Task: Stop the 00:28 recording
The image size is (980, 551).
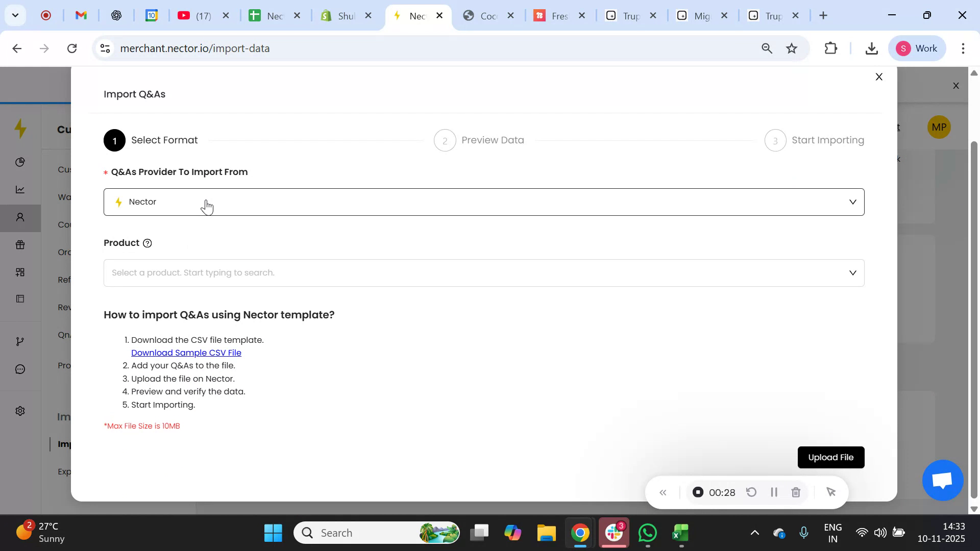Action: [x=698, y=492]
